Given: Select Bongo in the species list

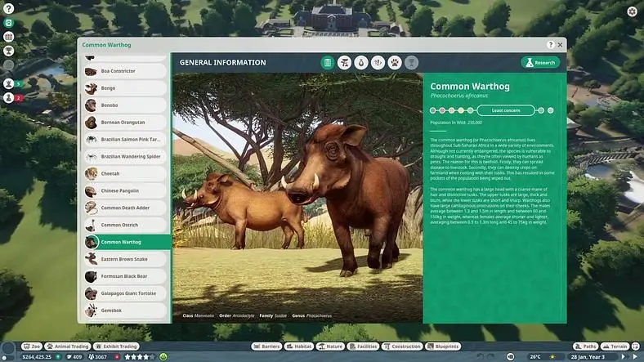Looking at the screenshot, I should [125, 88].
